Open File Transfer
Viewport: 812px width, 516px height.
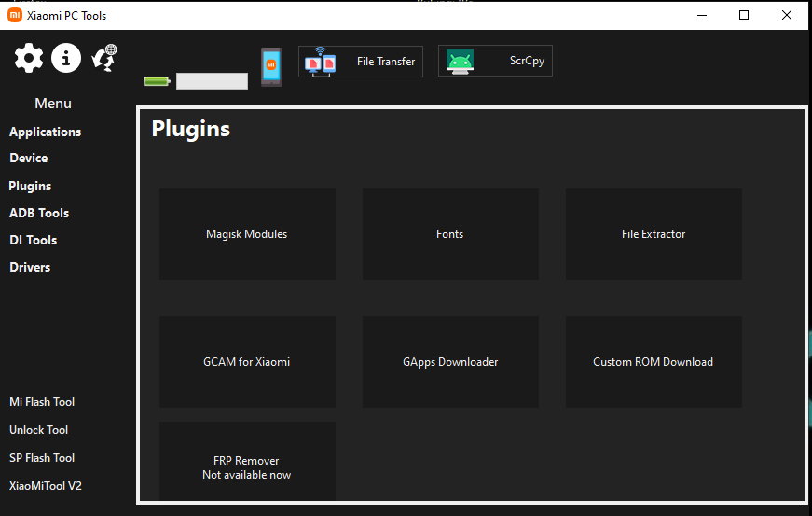361,62
